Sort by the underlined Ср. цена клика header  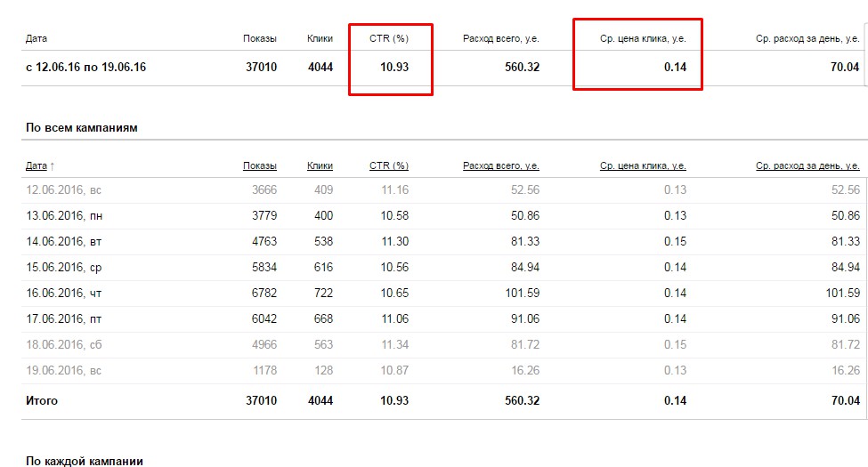[x=644, y=165]
